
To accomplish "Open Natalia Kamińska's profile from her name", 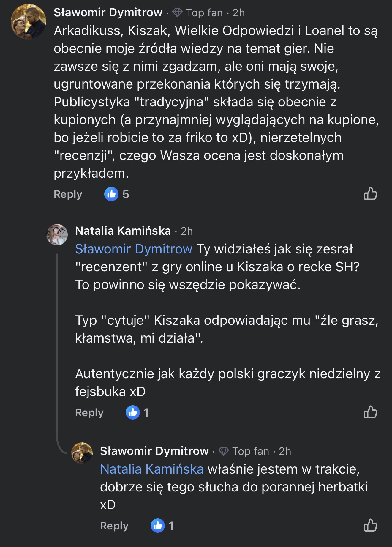I will pyautogui.click(x=123, y=231).
